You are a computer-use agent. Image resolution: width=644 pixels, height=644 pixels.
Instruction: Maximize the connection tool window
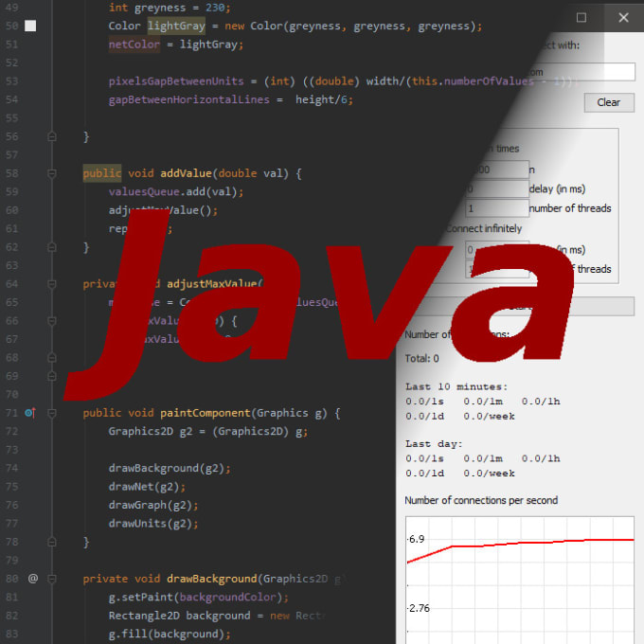[581, 17]
